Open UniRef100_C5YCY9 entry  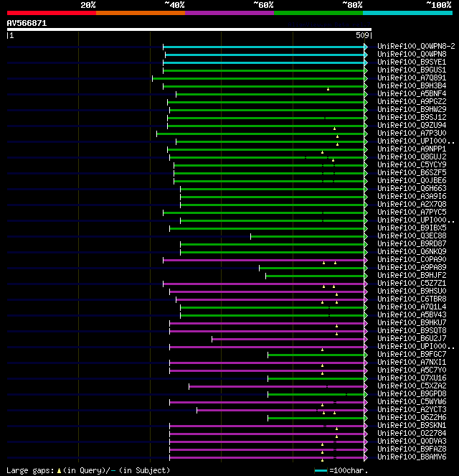[412, 164]
